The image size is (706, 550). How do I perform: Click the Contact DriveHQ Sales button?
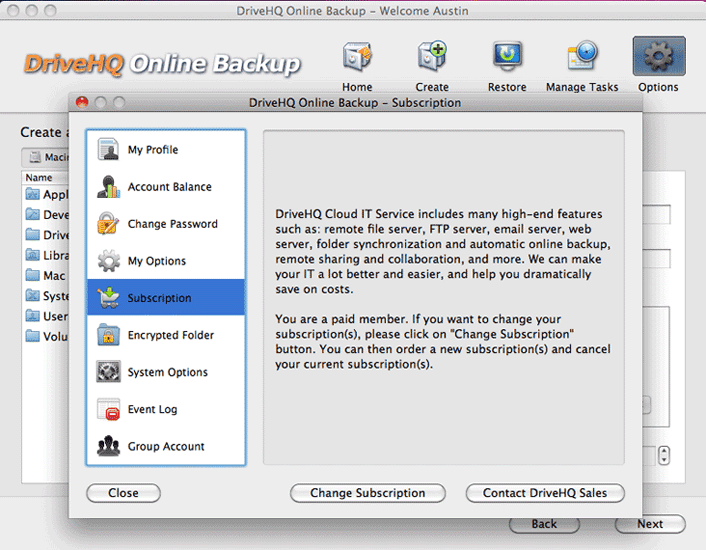(544, 493)
